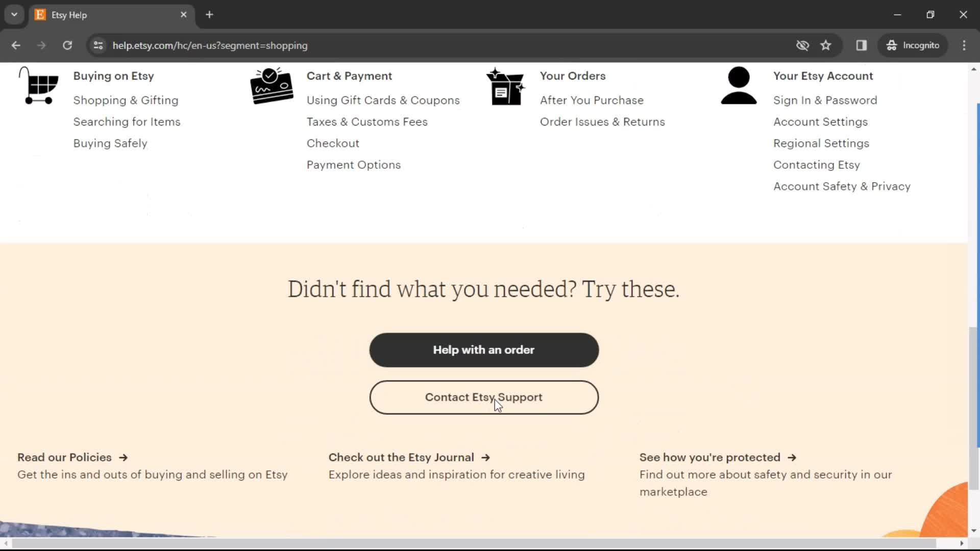Click the gift card icon for Cart & Payment
This screenshot has height=551, width=980.
coord(272,86)
